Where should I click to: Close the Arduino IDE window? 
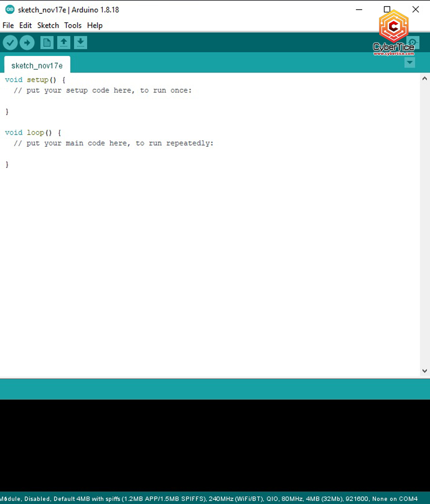tap(415, 9)
